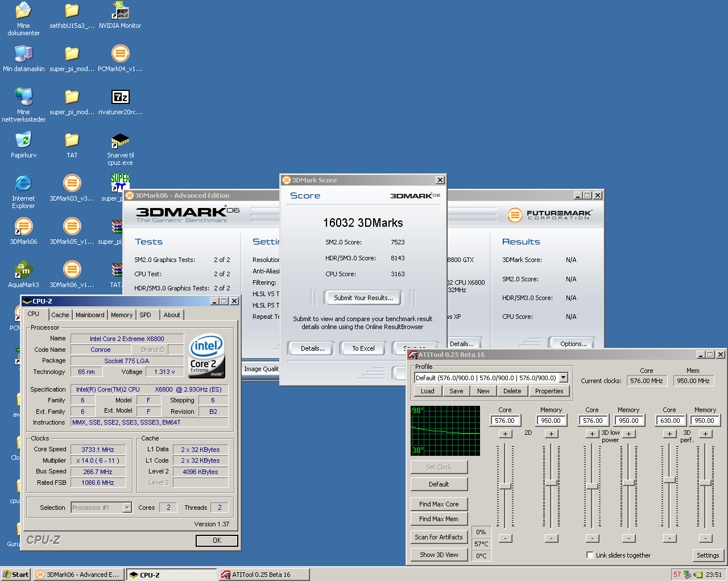Image resolution: width=728 pixels, height=582 pixels.
Task: Click the plus button under 3D perf Memory
Action: coord(705,434)
